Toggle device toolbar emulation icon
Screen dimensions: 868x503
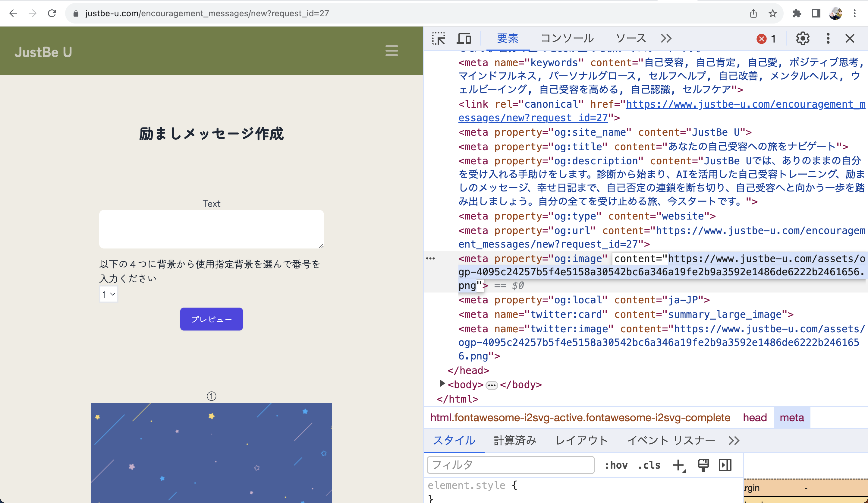(x=464, y=38)
